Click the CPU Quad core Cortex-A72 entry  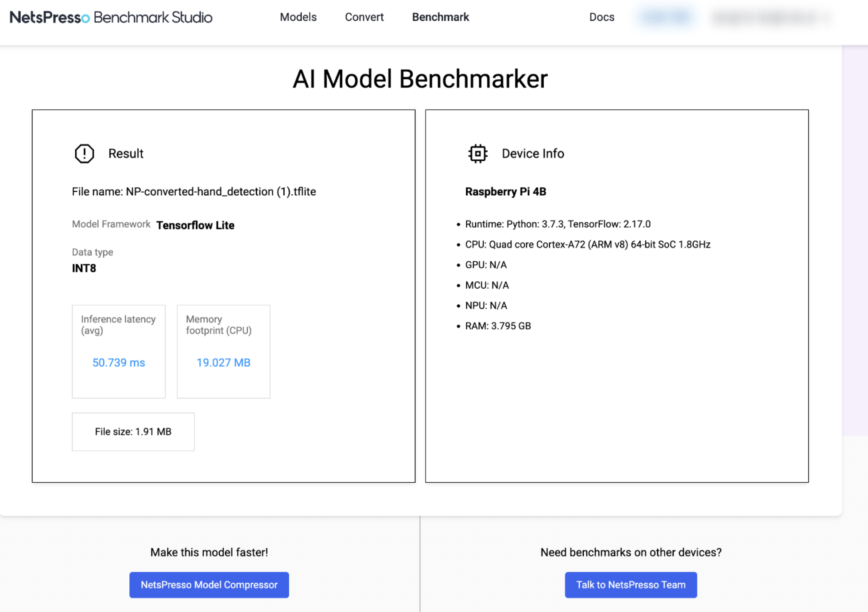click(587, 244)
